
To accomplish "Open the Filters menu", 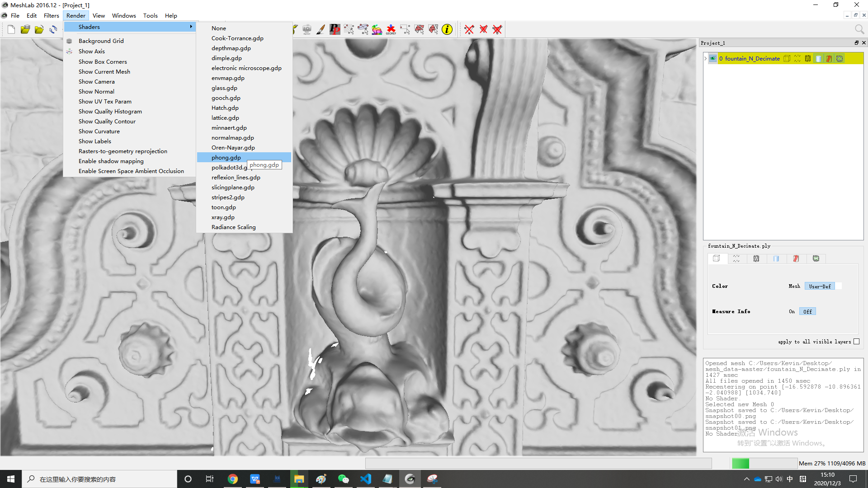I will pyautogui.click(x=51, y=15).
